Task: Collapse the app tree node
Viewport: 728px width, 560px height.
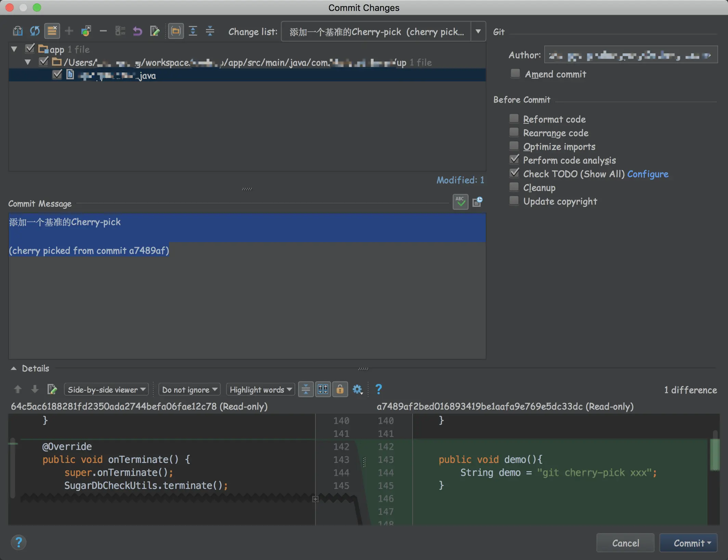Action: pyautogui.click(x=14, y=49)
